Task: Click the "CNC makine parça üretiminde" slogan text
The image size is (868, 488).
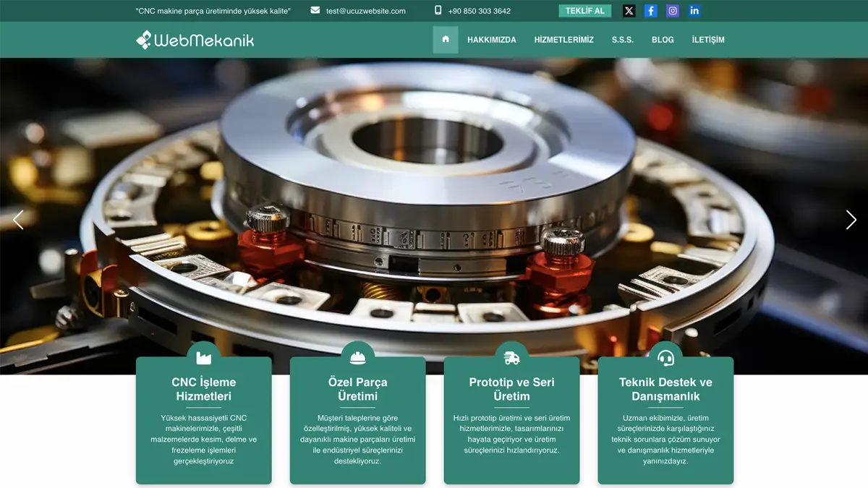Action: click(213, 11)
